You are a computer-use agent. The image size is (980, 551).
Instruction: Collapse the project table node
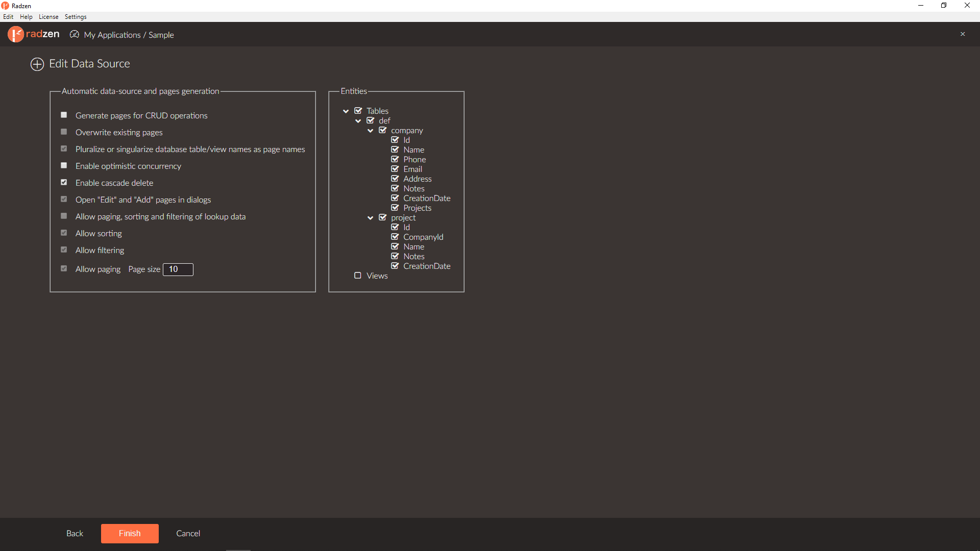pyautogui.click(x=371, y=218)
